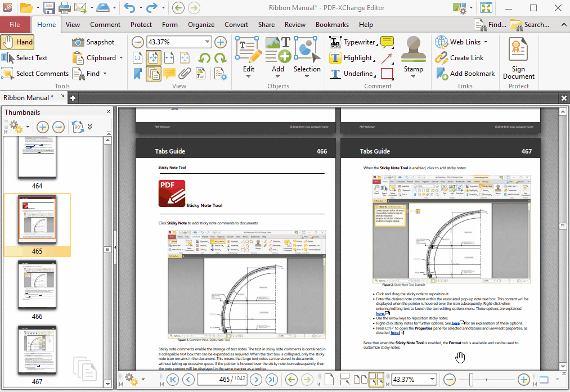Switch to full screen mode icon
The width and height of the screenshot is (570, 392).
486,8
